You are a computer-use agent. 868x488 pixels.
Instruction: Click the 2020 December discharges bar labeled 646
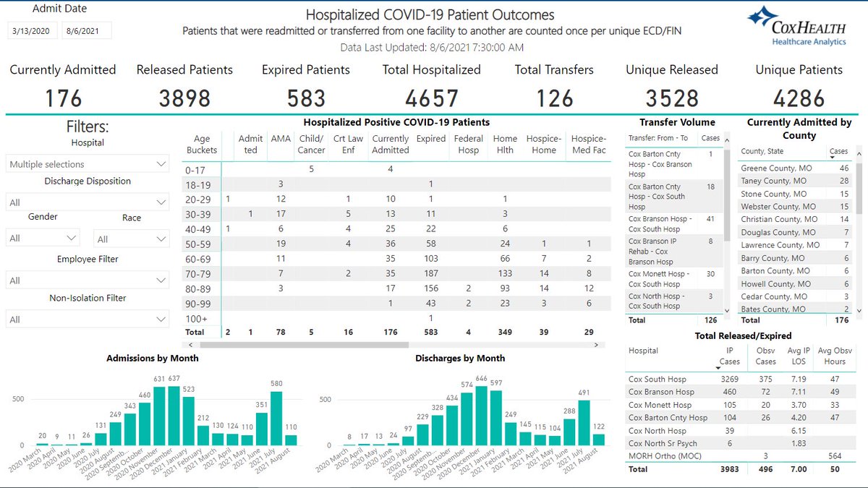coord(480,415)
